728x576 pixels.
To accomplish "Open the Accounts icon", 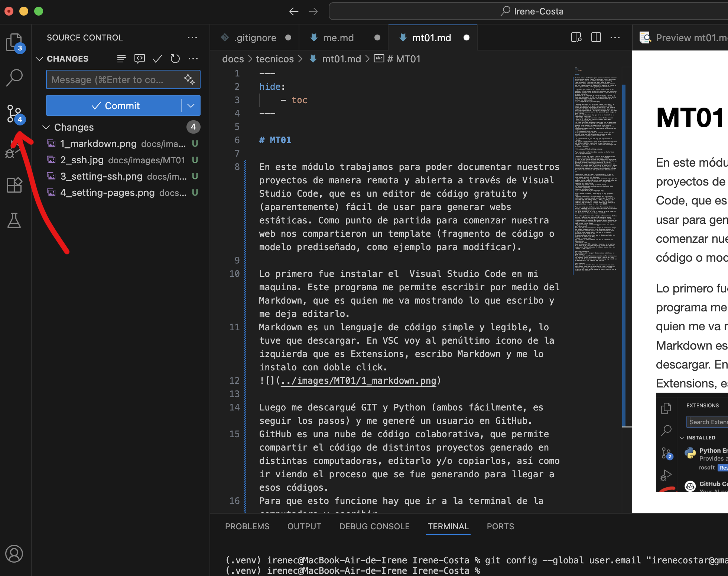I will tap(14, 554).
